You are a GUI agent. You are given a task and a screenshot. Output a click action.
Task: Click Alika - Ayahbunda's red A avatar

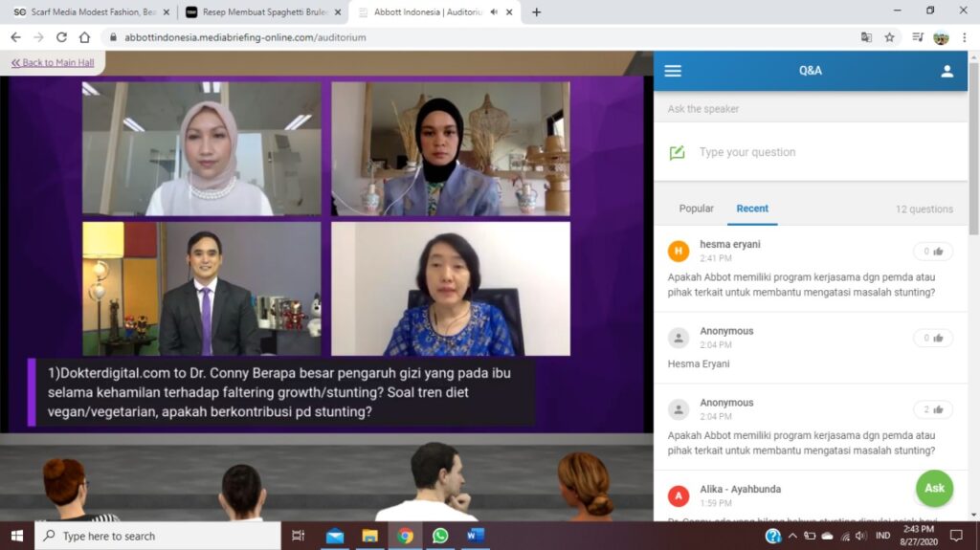point(679,495)
